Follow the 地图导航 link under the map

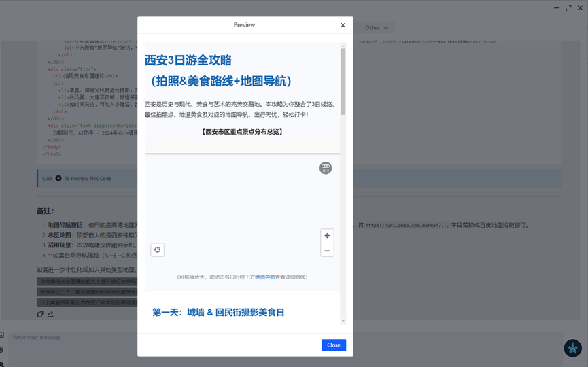click(264, 277)
